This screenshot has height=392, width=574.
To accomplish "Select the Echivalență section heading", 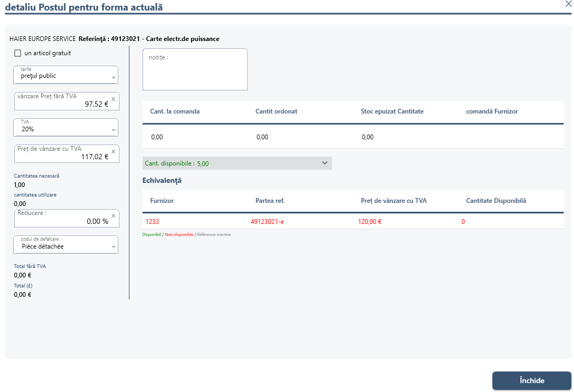I will [x=162, y=180].
